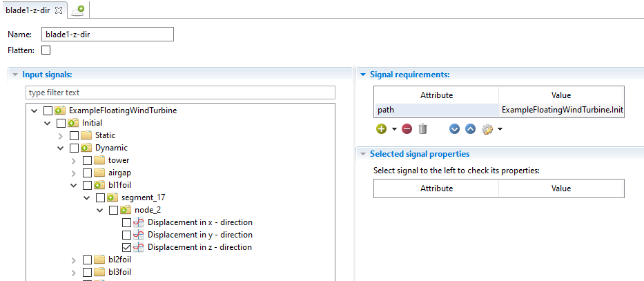Screen dimensions: 644x281
Task: Open dropdown arrow next to gear icon
Action: coord(500,129)
